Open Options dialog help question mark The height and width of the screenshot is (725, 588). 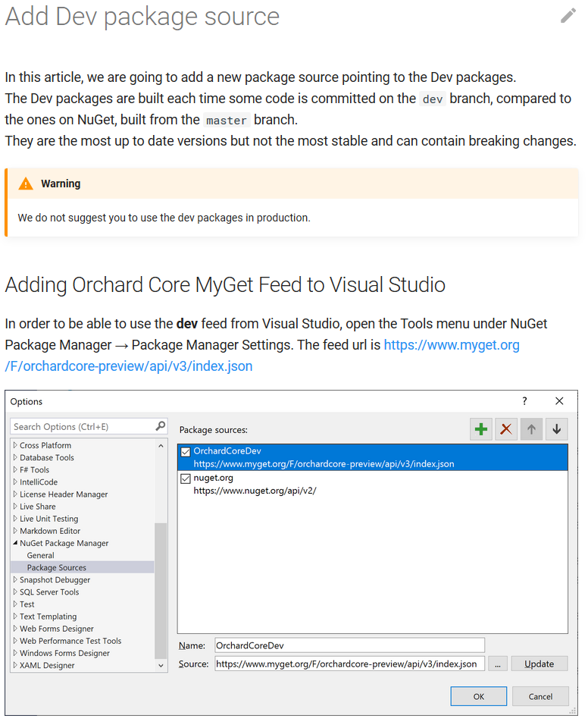pyautogui.click(x=524, y=401)
